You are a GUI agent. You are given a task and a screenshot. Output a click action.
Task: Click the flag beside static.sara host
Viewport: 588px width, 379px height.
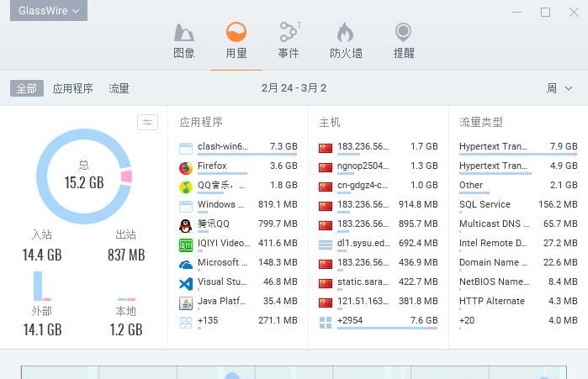pyautogui.click(x=326, y=283)
